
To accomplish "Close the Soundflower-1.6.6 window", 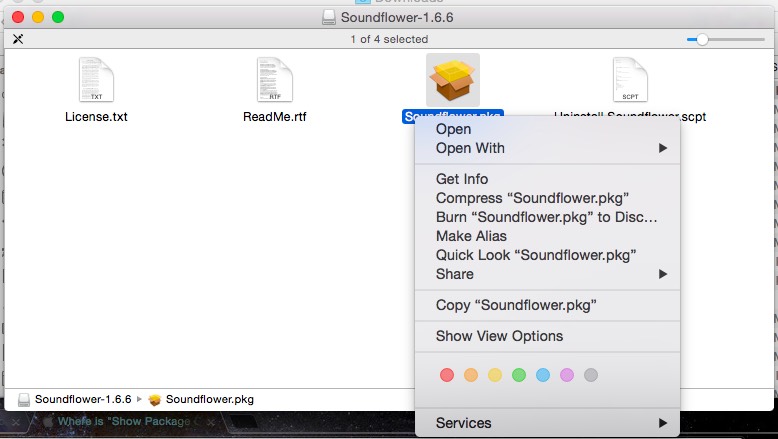I will pyautogui.click(x=18, y=17).
